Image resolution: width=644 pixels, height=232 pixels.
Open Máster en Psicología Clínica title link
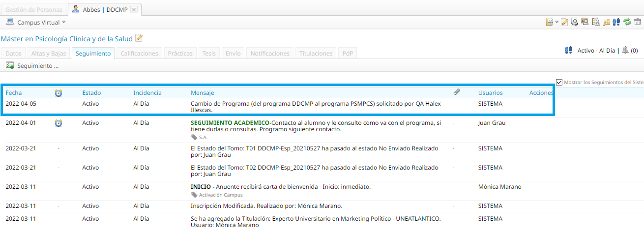67,38
